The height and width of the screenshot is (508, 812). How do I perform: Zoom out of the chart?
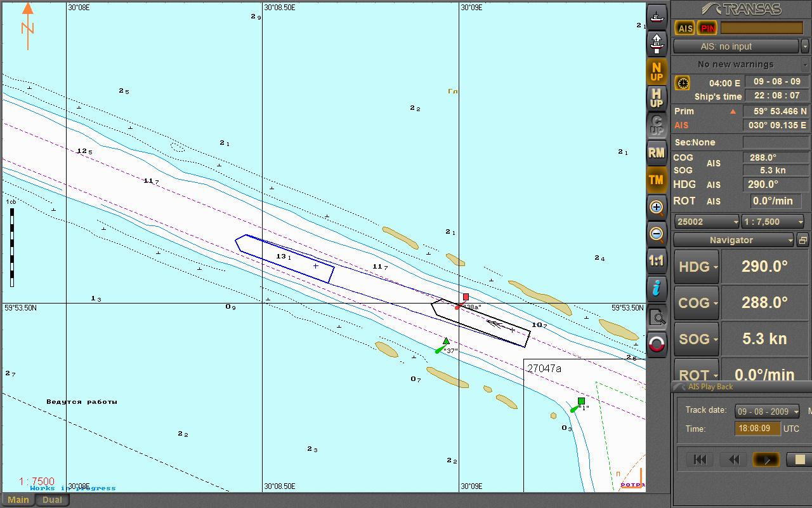pyautogui.click(x=657, y=234)
